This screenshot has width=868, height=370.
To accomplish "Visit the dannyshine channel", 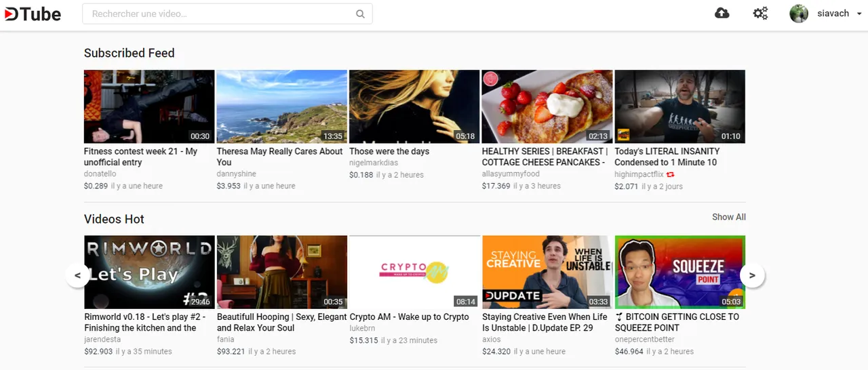I will 237,174.
